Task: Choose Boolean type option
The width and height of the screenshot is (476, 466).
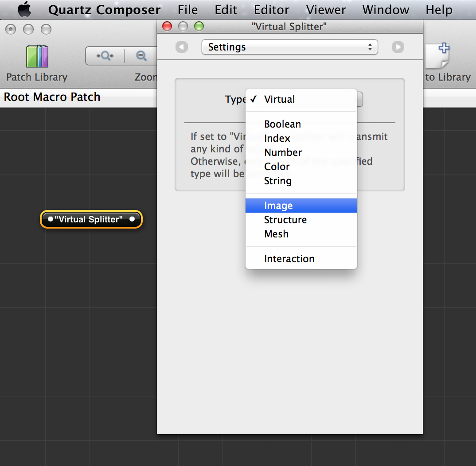Action: pyautogui.click(x=301, y=124)
